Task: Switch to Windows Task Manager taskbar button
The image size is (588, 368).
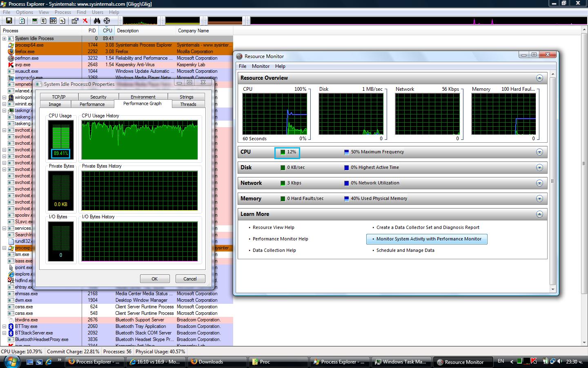Action: (401, 362)
